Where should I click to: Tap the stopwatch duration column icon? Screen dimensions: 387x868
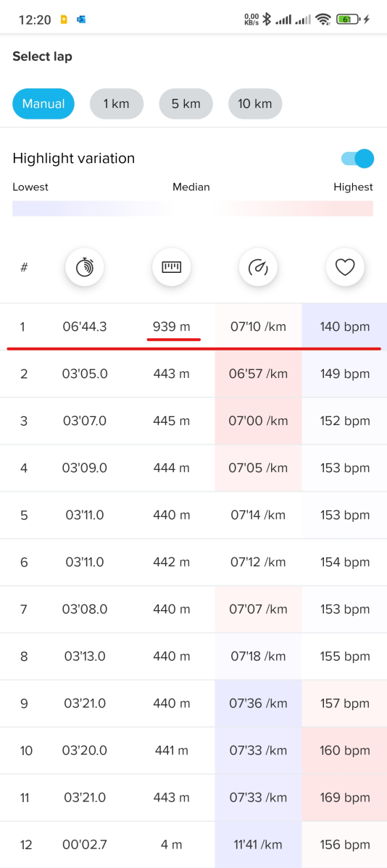(85, 267)
